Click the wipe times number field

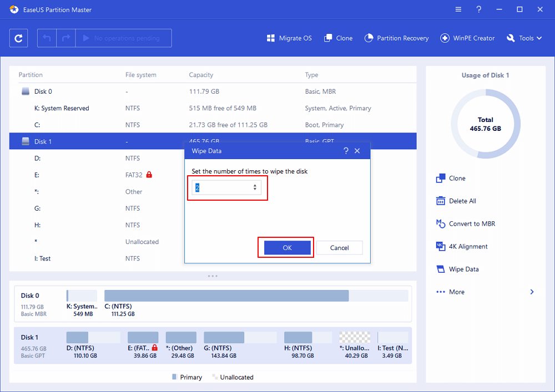point(222,187)
